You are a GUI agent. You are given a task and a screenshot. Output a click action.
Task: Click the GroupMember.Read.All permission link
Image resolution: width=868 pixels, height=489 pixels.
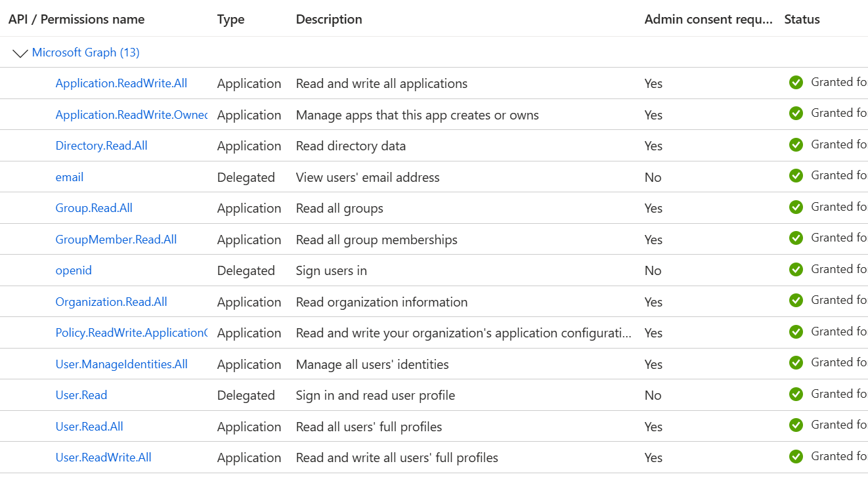click(x=116, y=239)
